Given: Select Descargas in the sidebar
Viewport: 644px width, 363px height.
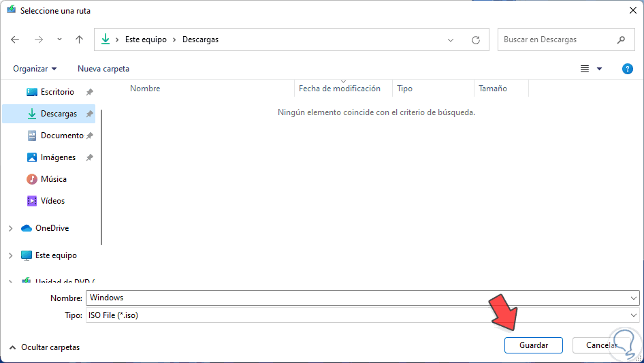Looking at the screenshot, I should click(x=48, y=114).
